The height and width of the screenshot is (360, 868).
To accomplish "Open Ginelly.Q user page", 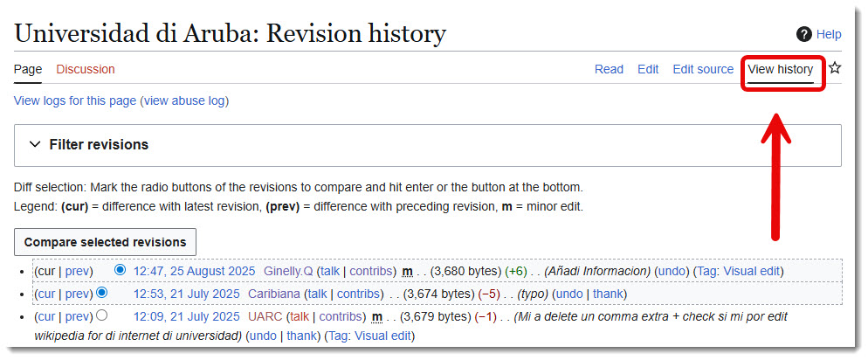I will [x=288, y=272].
